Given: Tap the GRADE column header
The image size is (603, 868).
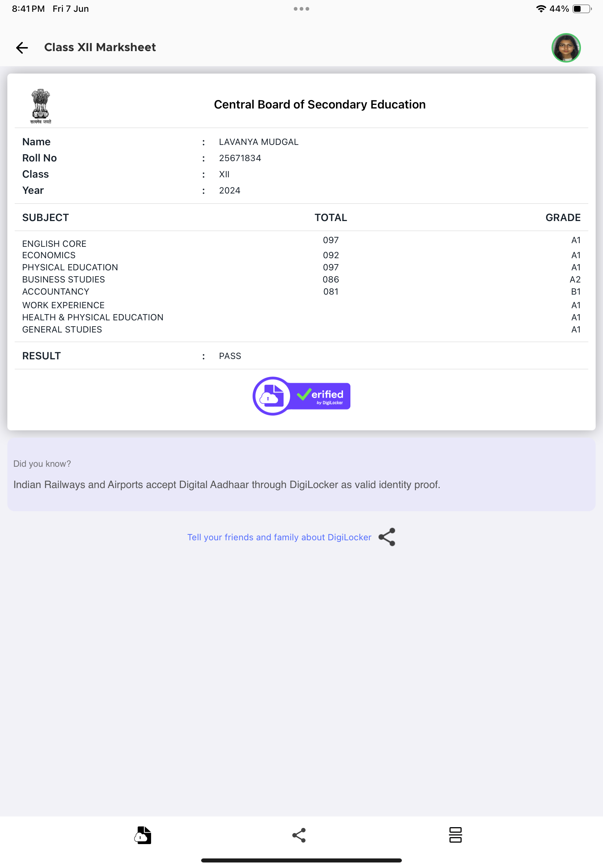Looking at the screenshot, I should (x=563, y=217).
